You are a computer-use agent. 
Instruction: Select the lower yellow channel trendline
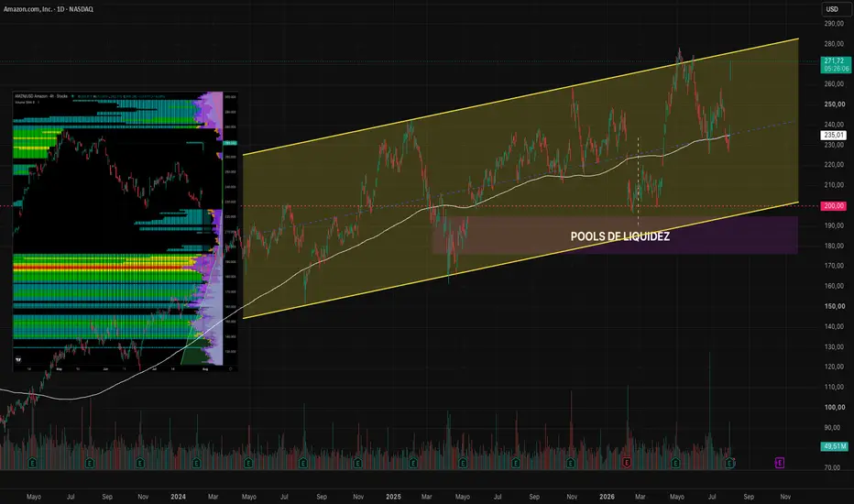click(x=520, y=260)
